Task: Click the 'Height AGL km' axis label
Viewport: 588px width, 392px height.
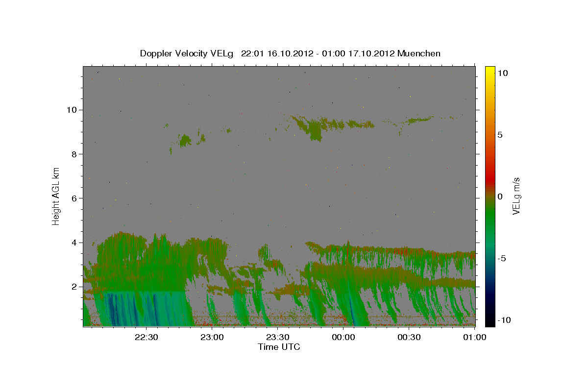Action: tap(56, 196)
